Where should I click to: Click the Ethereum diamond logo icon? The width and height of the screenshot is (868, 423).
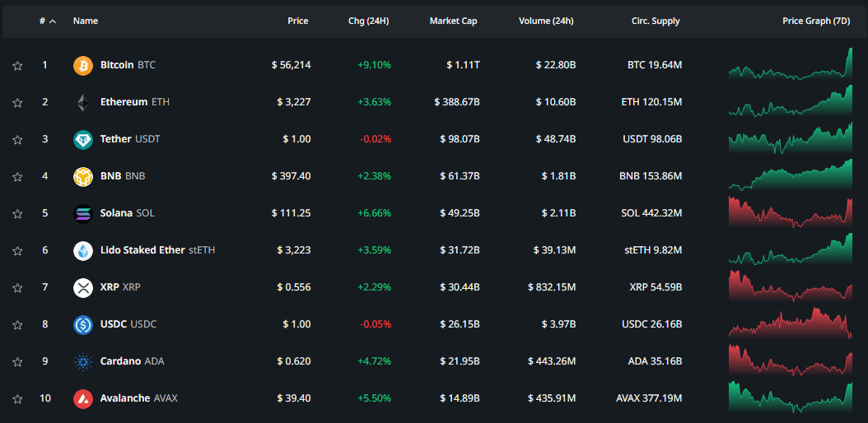tap(83, 102)
